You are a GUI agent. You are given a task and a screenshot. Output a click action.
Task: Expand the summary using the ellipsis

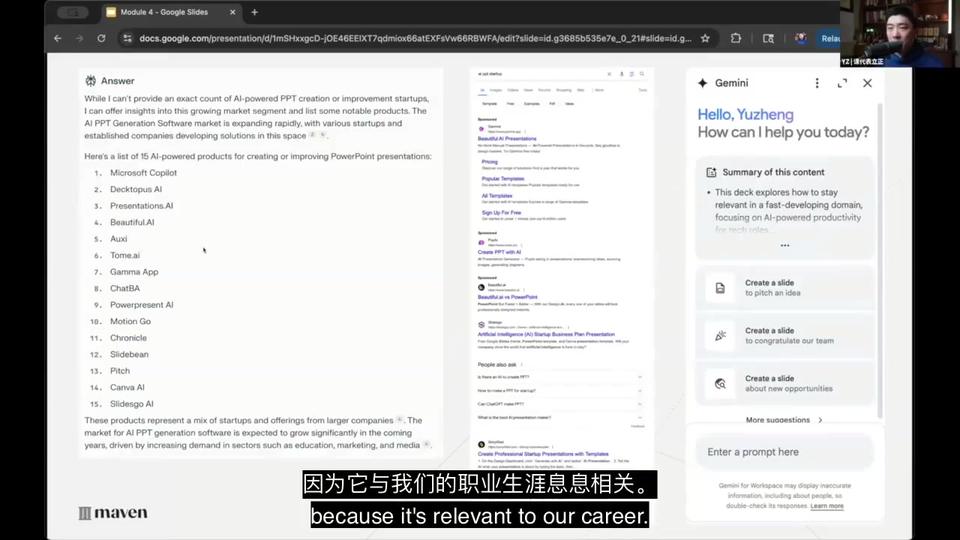click(x=784, y=246)
